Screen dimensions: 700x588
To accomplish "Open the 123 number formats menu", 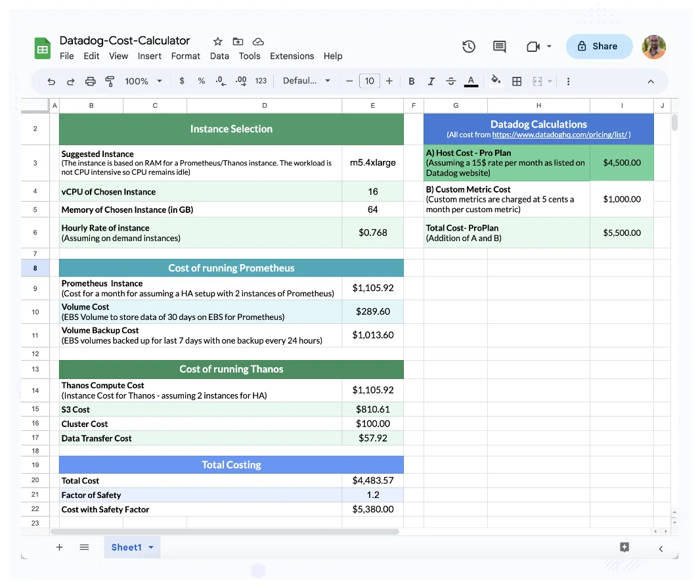I will [261, 81].
